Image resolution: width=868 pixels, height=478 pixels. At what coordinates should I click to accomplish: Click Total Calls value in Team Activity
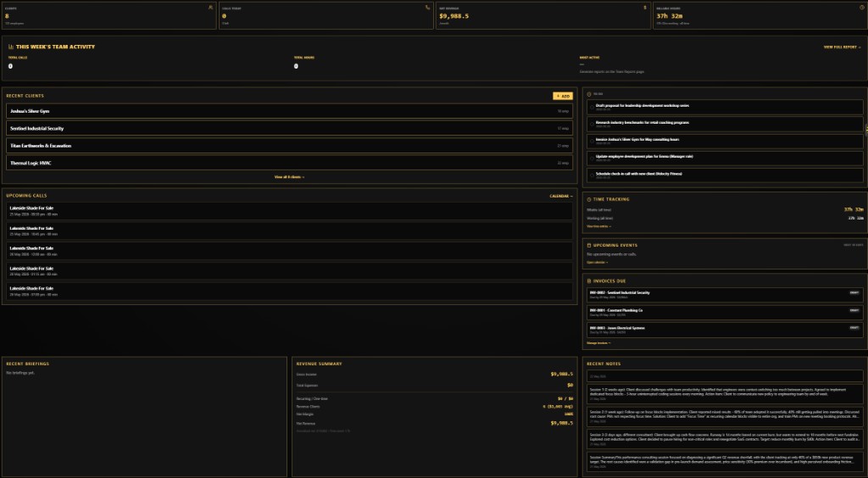tap(10, 66)
